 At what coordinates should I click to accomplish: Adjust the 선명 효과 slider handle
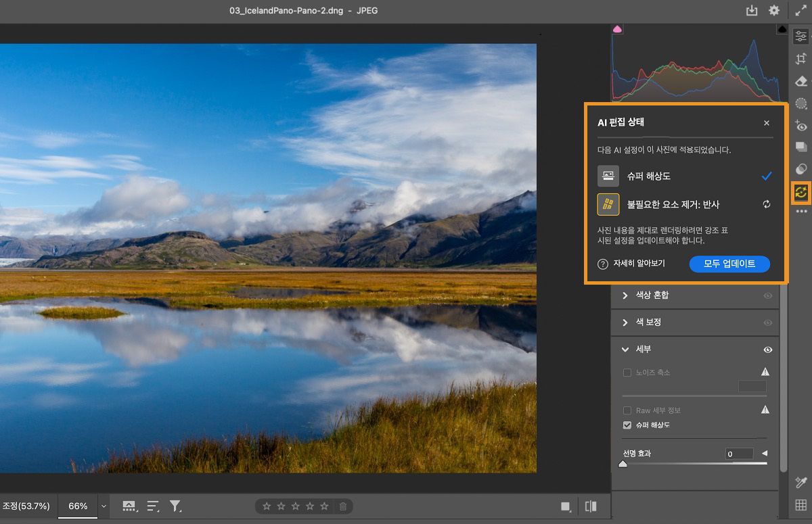623,464
